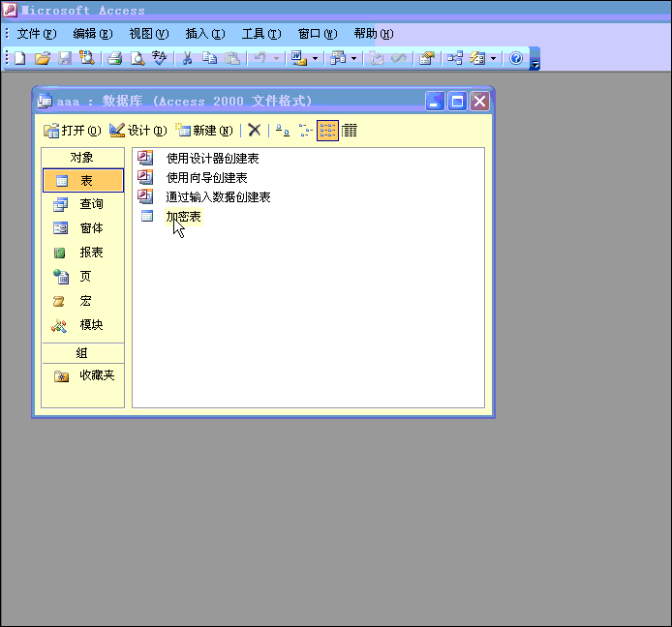Expand the Analyze dropdown arrow

pyautogui.click(x=353, y=58)
